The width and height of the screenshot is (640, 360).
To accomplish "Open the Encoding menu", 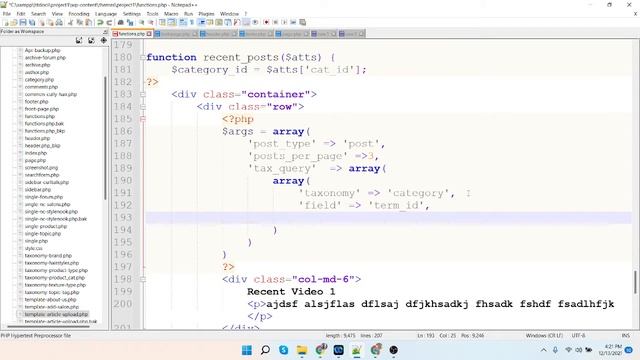I will (x=79, y=14).
